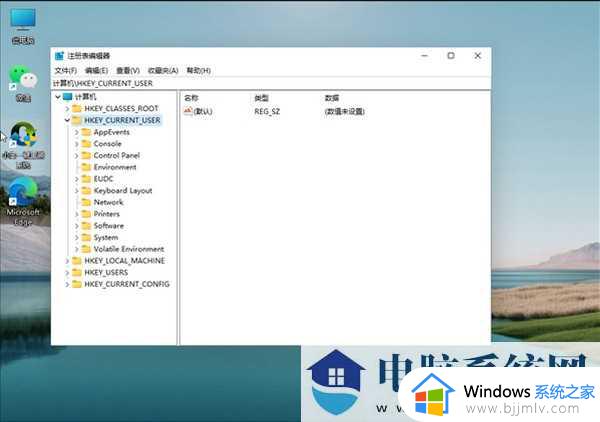The width and height of the screenshot is (600, 422).
Task: Click the Environment folder icon
Action: (86, 167)
